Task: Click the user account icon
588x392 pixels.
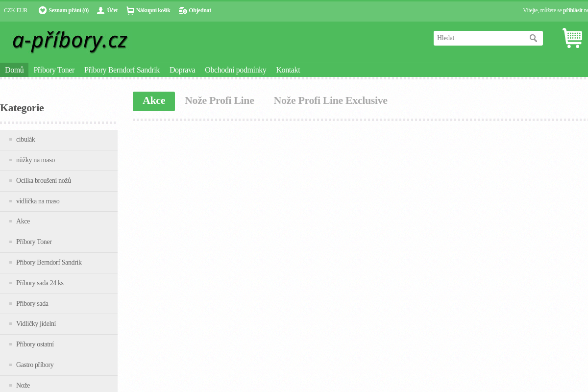Action: (x=100, y=10)
